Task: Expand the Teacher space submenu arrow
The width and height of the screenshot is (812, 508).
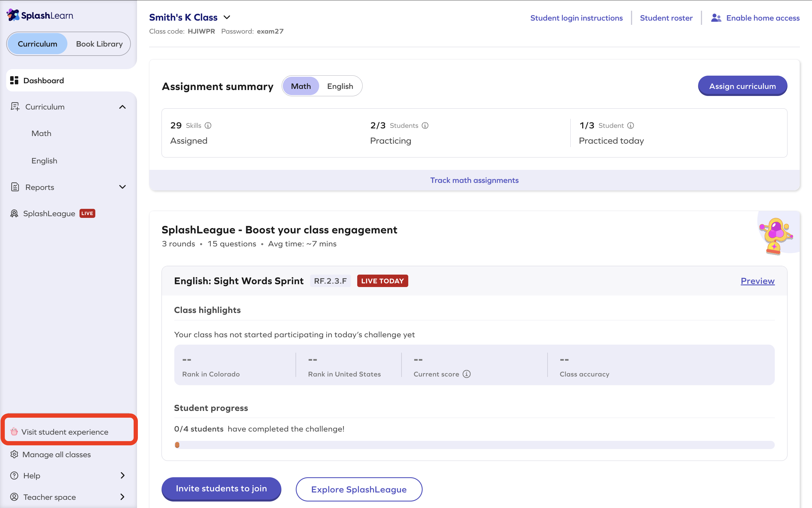Action: 122,497
